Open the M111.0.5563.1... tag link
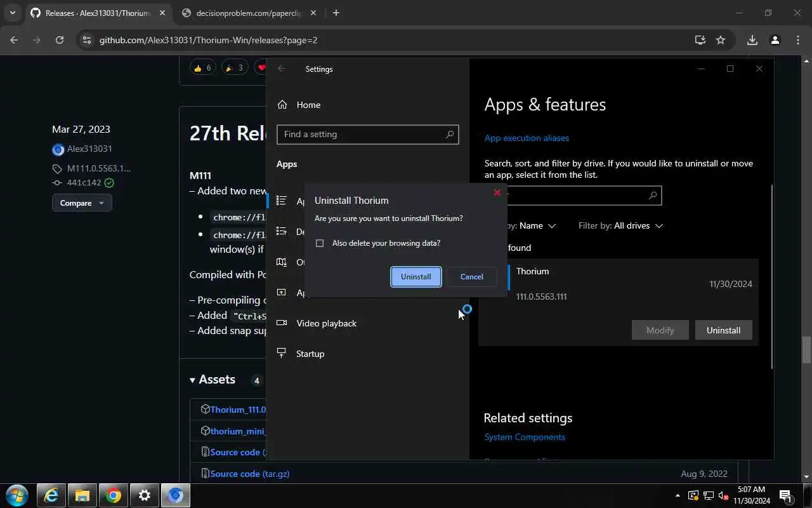The width and height of the screenshot is (812, 508). pos(98,168)
